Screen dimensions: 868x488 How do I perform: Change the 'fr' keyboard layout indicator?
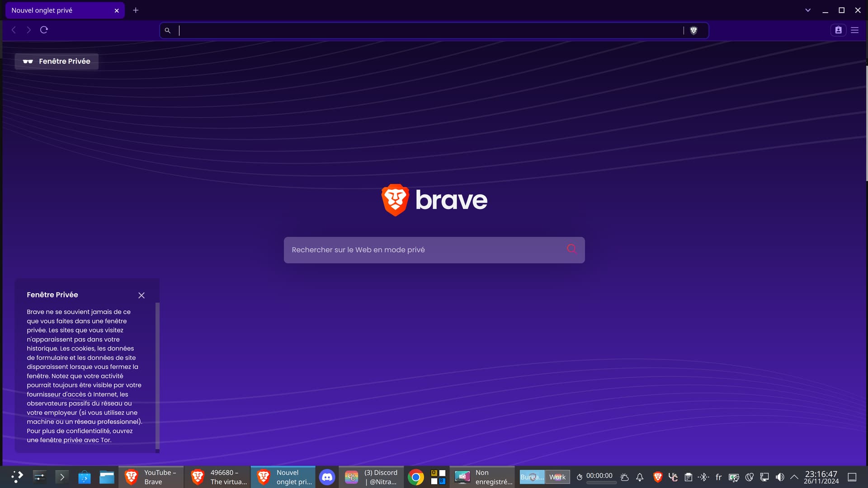[719, 477]
